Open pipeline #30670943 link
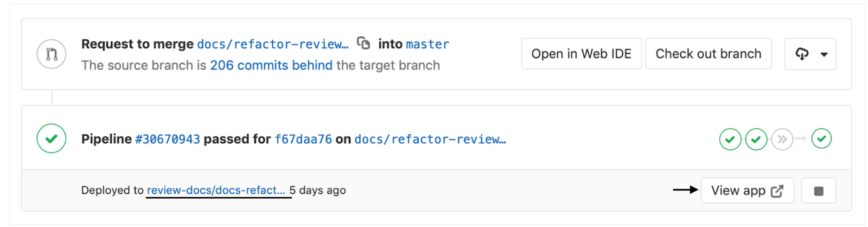 pyautogui.click(x=168, y=139)
